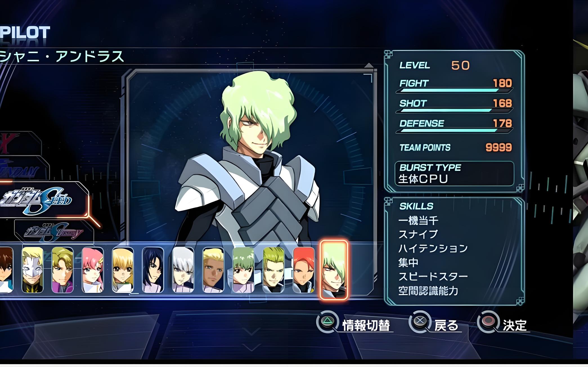Click the 決定 confirm label
This screenshot has width=588, height=367.
tap(515, 325)
